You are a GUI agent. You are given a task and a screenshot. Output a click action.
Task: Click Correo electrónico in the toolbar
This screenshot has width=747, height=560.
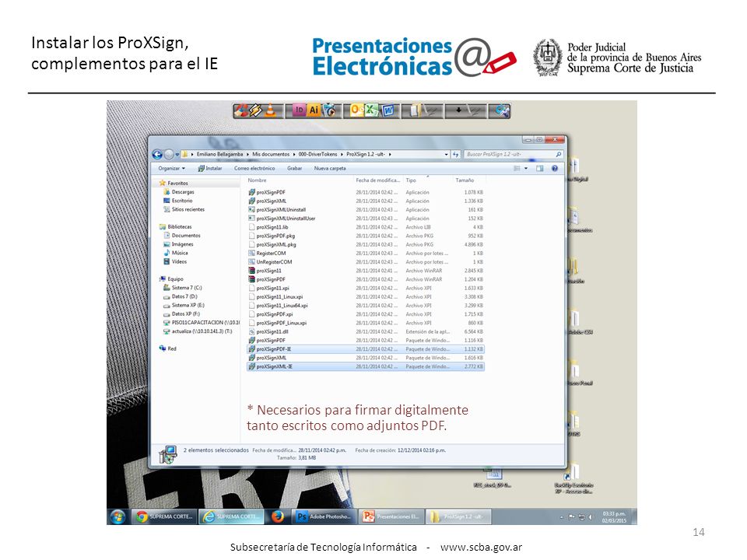click(x=254, y=168)
